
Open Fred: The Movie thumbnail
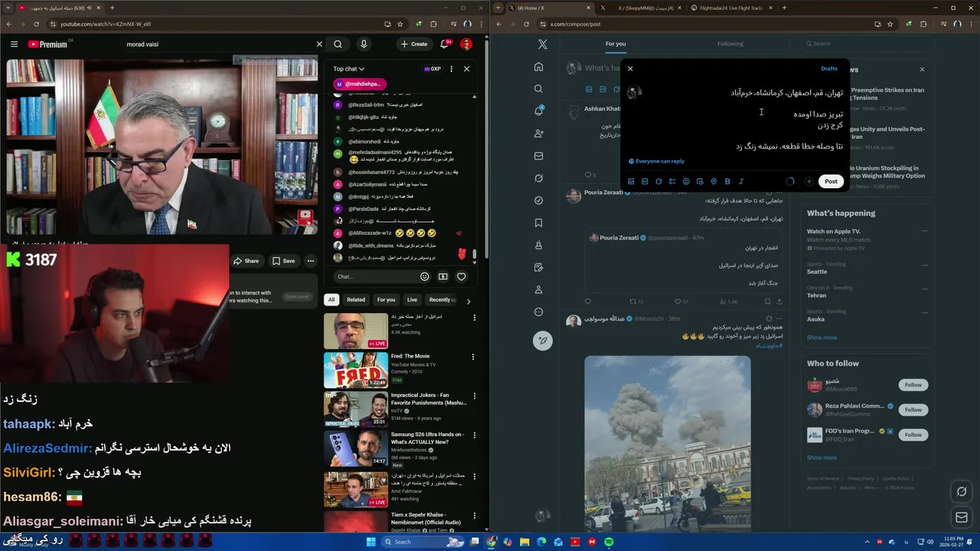coord(355,370)
